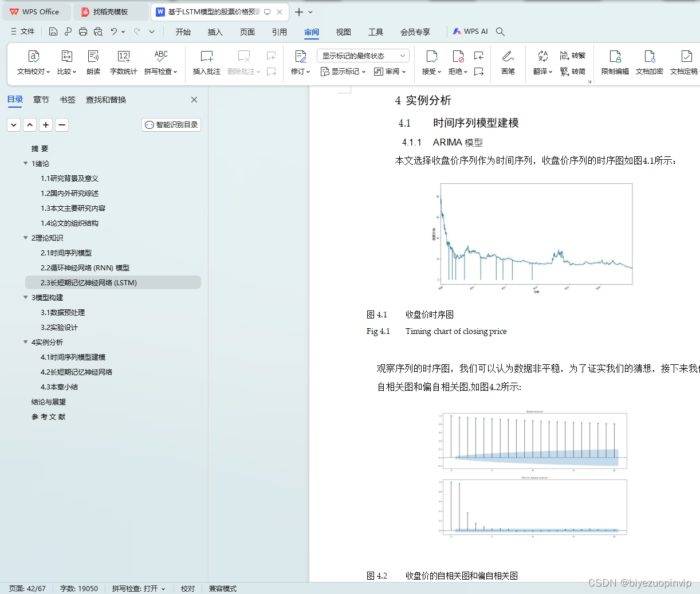Click the plus add-heading button in outline
700x594 pixels.
46,124
